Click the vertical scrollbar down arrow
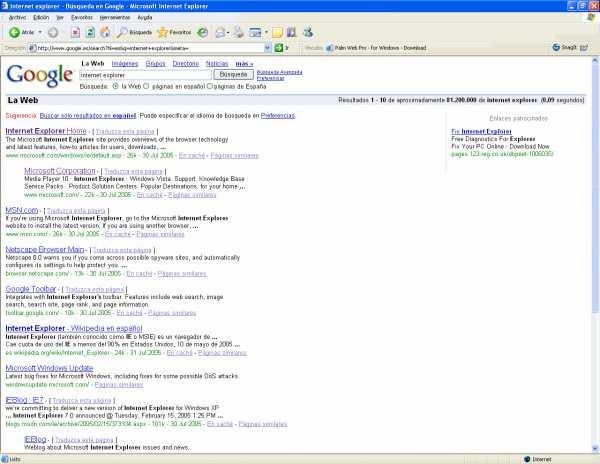600x464 pixels. [595, 448]
